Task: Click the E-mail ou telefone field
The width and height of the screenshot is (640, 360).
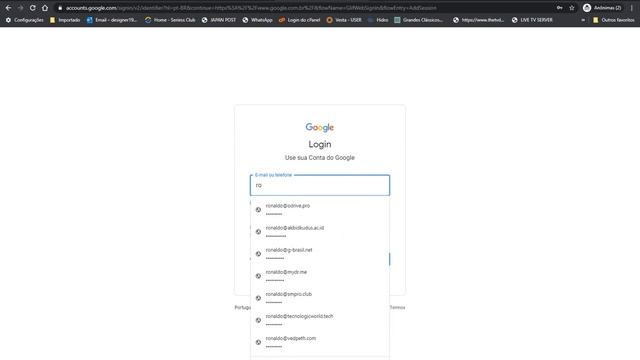Action: (x=320, y=185)
